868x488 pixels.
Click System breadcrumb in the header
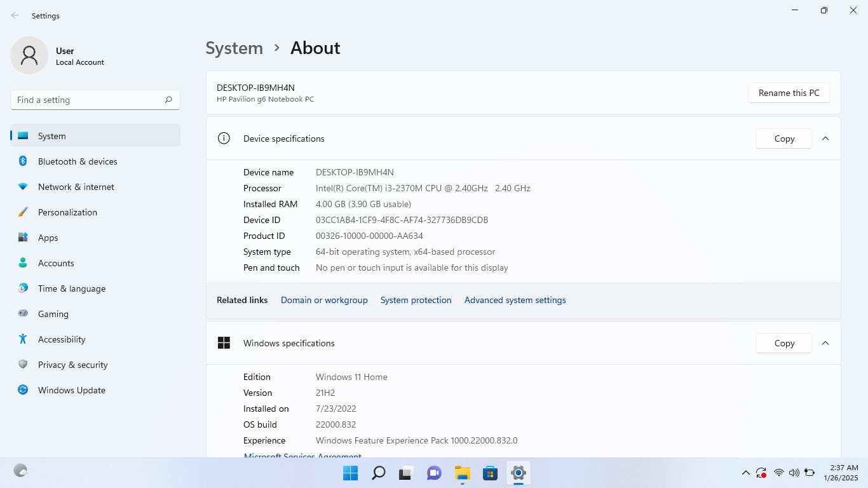(234, 48)
